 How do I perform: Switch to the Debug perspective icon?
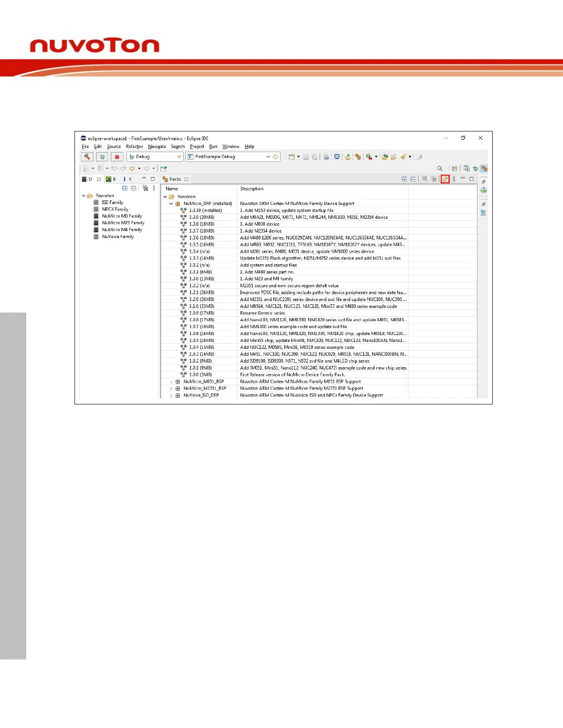tap(476, 169)
